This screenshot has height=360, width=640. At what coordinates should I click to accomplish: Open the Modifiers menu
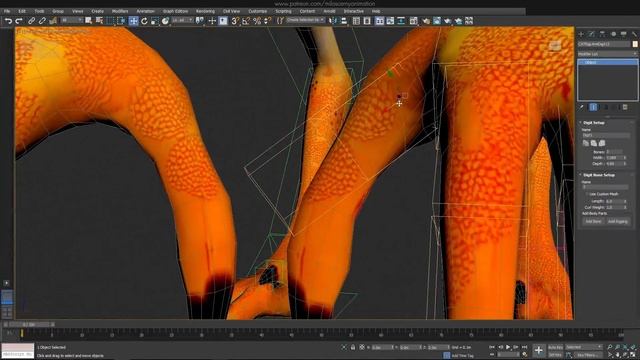(120, 11)
